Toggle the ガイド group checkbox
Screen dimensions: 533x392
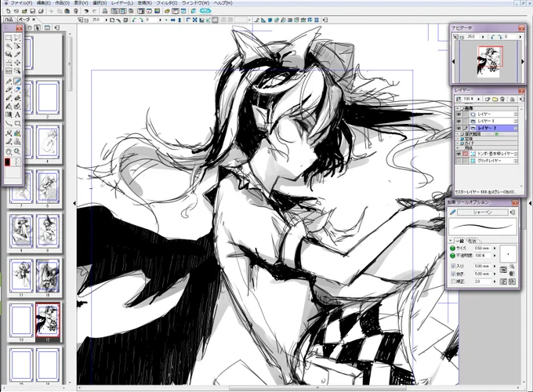(462, 143)
